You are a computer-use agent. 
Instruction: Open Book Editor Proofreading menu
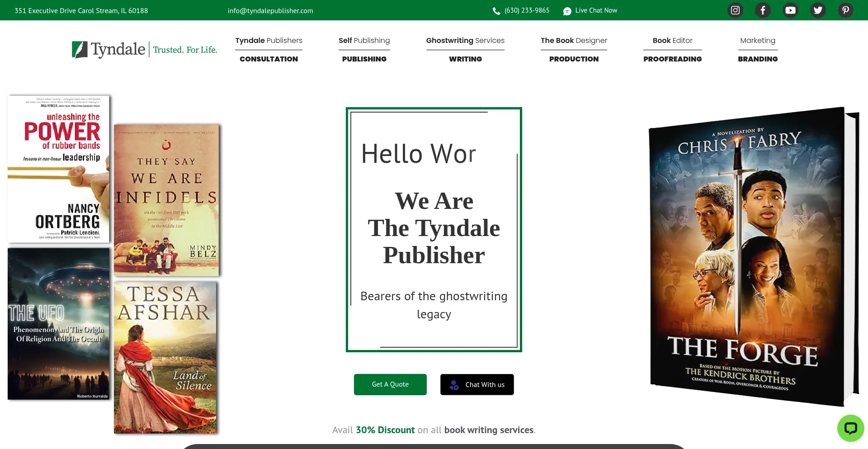pos(672,49)
